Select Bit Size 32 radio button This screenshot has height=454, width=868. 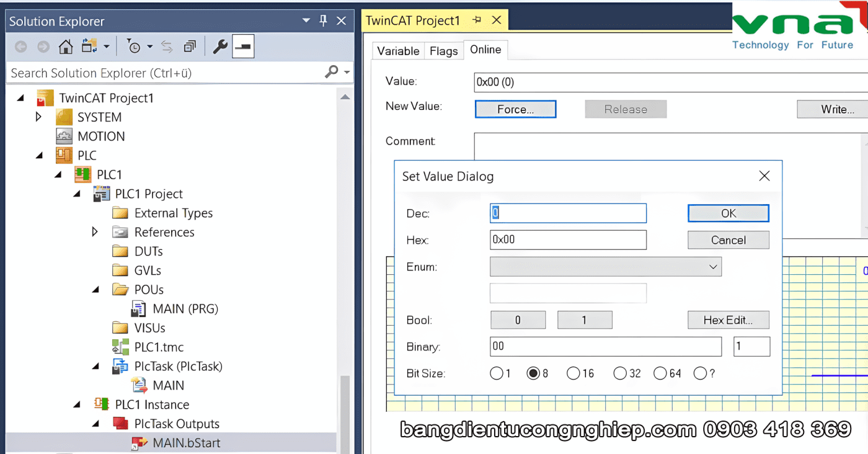tap(619, 373)
